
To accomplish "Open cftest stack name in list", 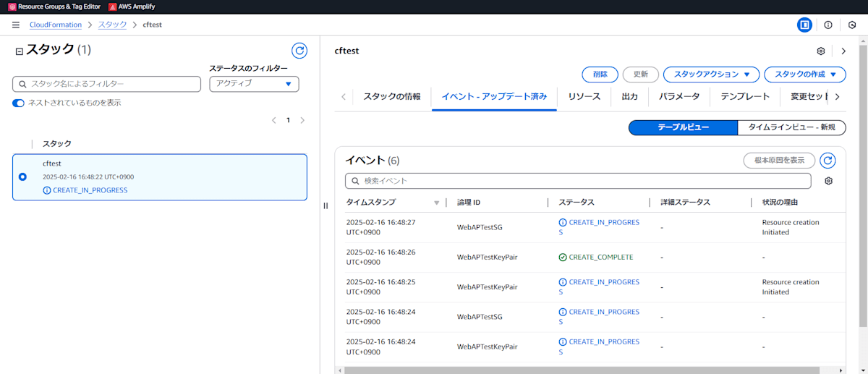I will [x=52, y=163].
